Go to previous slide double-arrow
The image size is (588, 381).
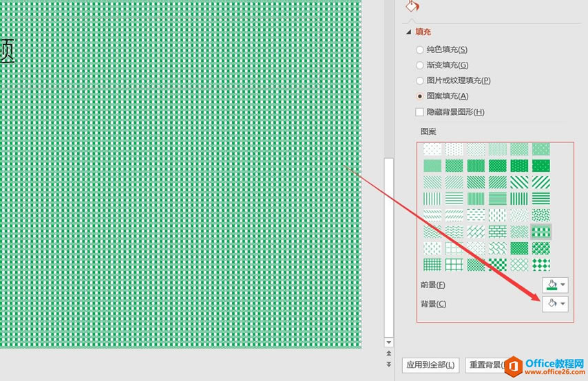[x=389, y=353]
